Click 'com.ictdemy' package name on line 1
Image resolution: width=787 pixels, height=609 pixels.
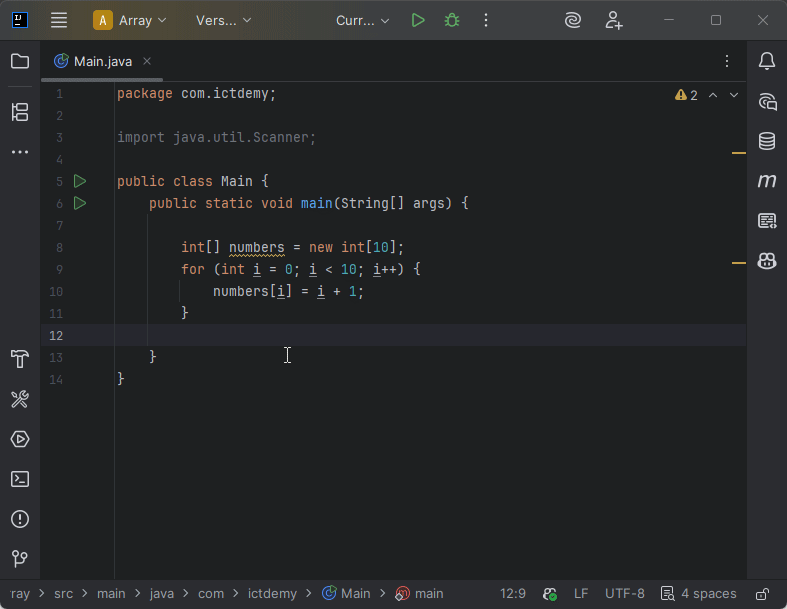224,93
